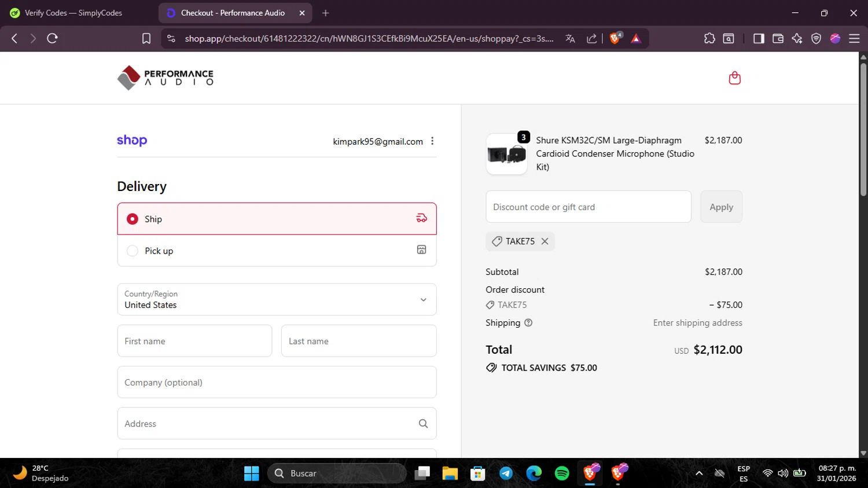Viewport: 868px width, 488px height.
Task: Open the weather widget 28°C Despejado
Action: click(41, 474)
